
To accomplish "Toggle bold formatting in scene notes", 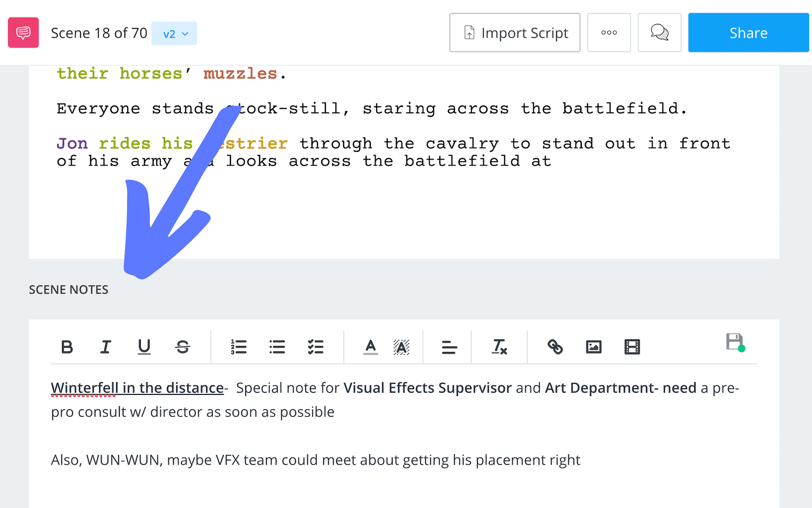I will [x=67, y=347].
